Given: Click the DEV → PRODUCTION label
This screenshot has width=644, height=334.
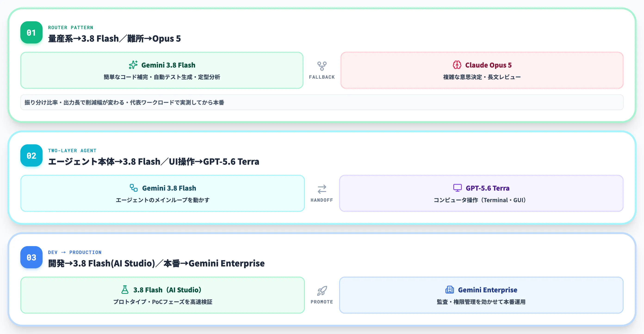Looking at the screenshot, I should tap(75, 252).
